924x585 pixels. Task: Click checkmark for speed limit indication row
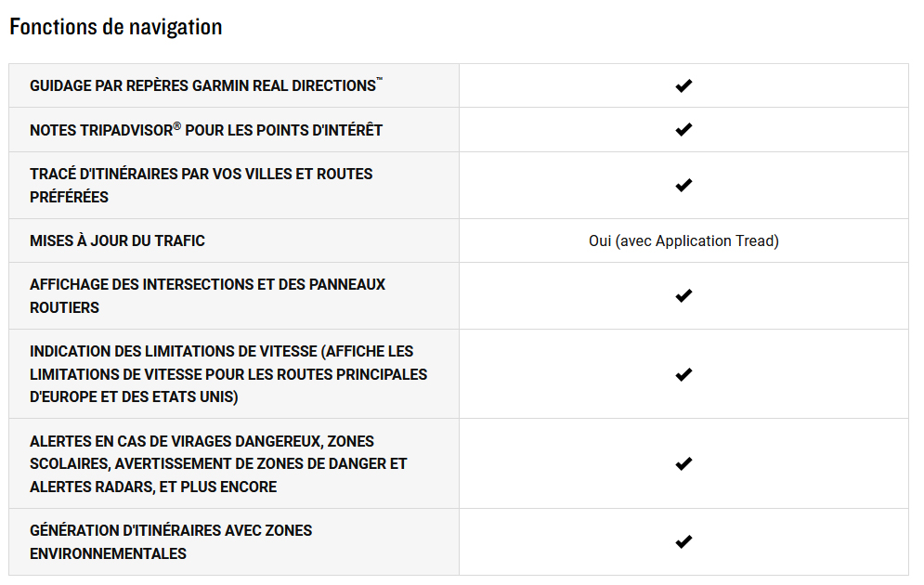(683, 375)
